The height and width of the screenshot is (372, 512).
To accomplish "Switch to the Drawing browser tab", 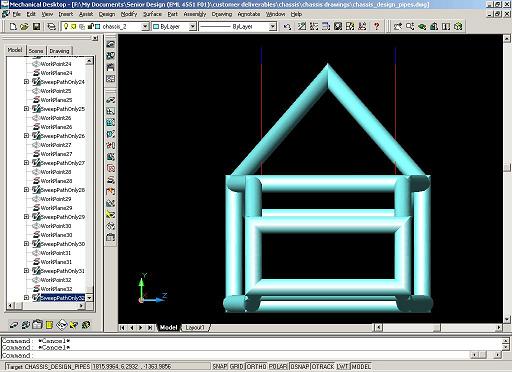I will [59, 51].
